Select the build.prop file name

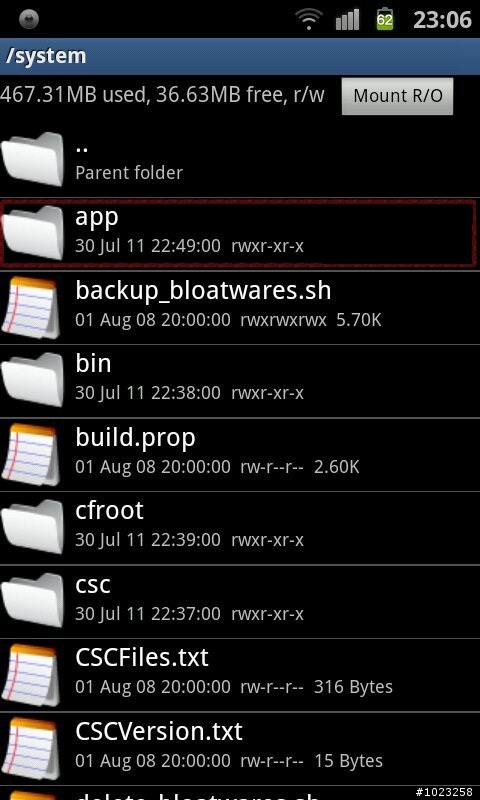(135, 438)
